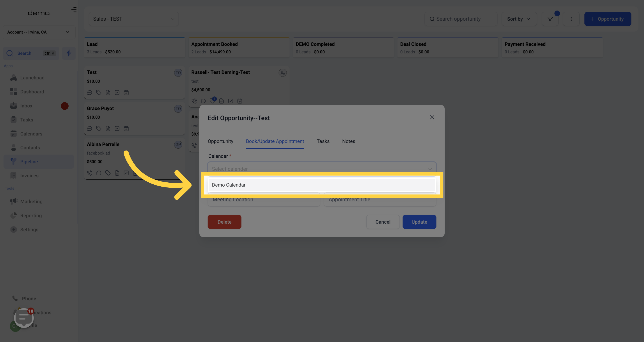This screenshot has width=644, height=342.
Task: Click the Update button
Action: [419, 222]
